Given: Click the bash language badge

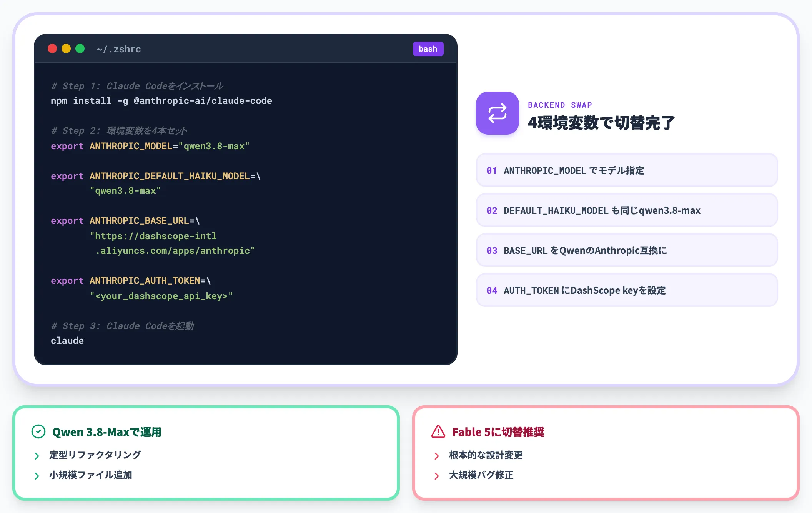Looking at the screenshot, I should [x=428, y=49].
